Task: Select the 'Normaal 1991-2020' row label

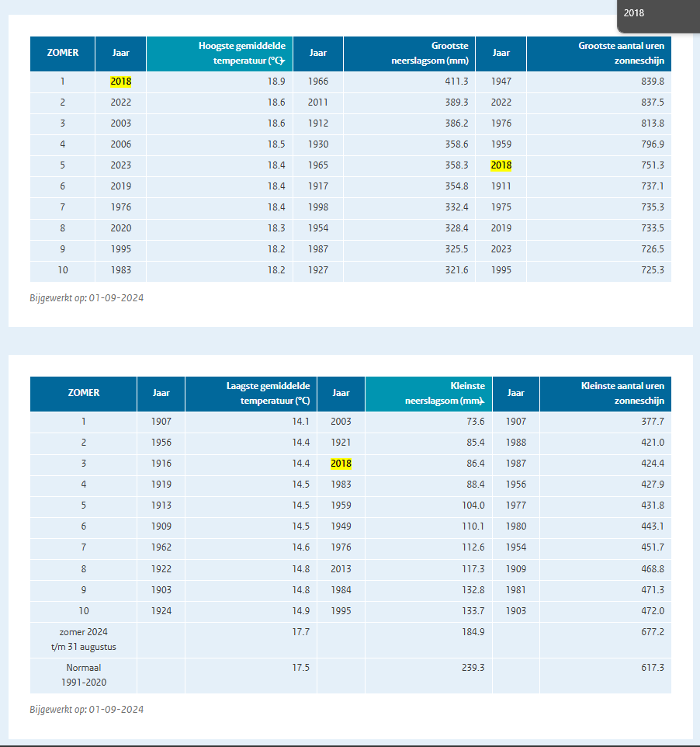Action: click(84, 675)
